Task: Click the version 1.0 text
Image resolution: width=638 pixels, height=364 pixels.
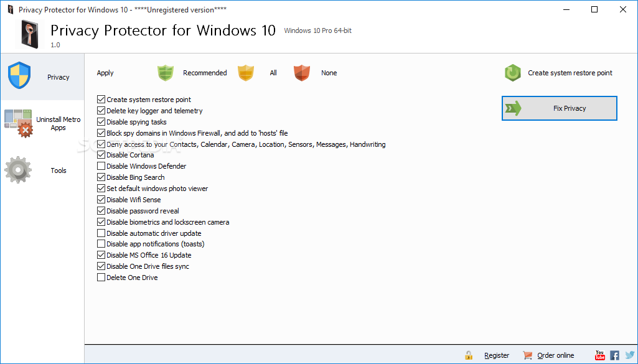Action: tap(55, 45)
